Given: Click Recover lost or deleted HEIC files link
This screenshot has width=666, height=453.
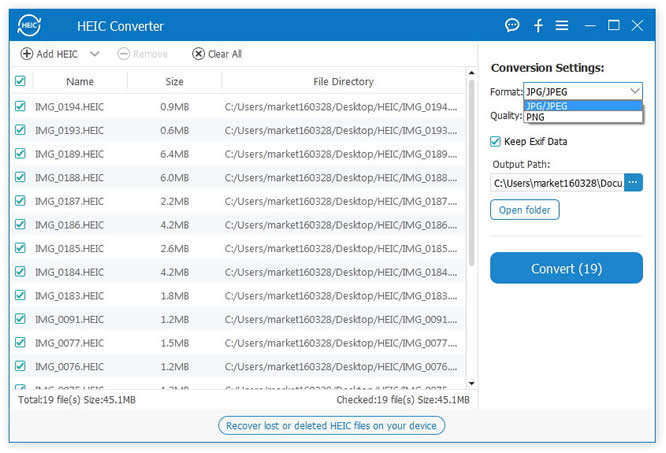Looking at the screenshot, I should [332, 426].
